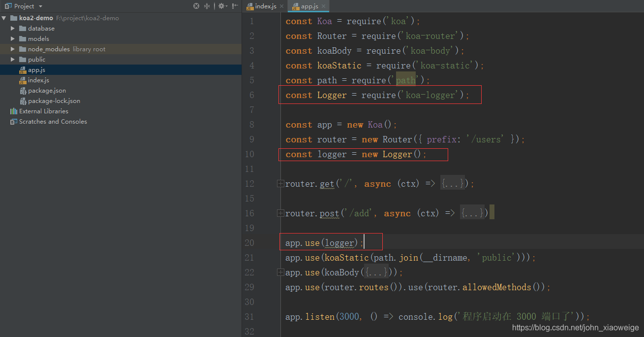Click the index.js JavaScript file icon in tree
The image size is (644, 337).
coord(23,80)
